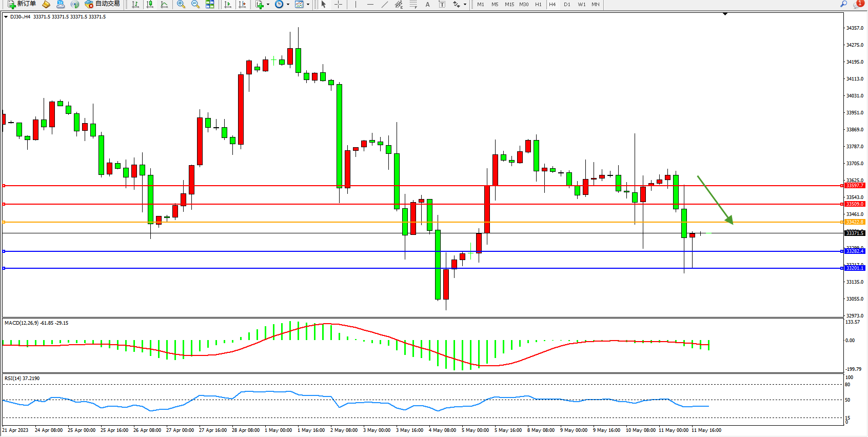Click the zoom out magnifier icon
The width and height of the screenshot is (868, 437).
[x=195, y=4]
